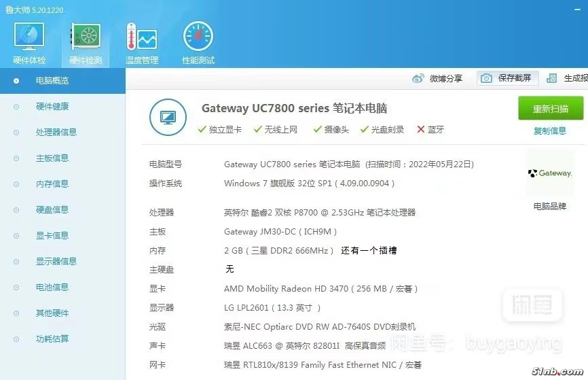Select 电脑概览 in the sidebar
This screenshot has width=588, height=380.
click(52, 81)
